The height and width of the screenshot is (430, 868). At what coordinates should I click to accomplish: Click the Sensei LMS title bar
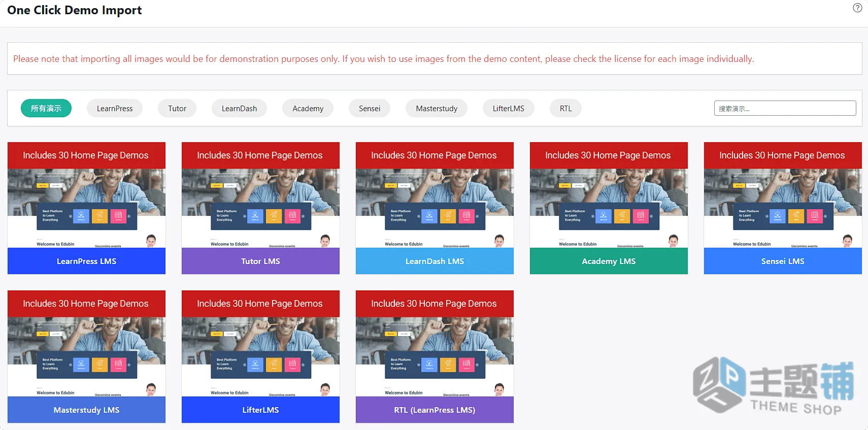(x=783, y=261)
